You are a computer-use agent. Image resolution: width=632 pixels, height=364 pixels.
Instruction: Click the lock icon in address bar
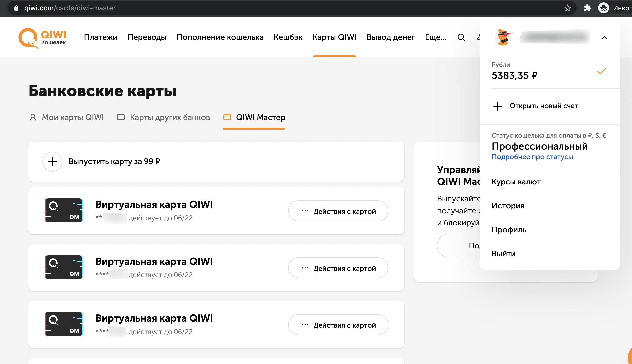[x=16, y=8]
